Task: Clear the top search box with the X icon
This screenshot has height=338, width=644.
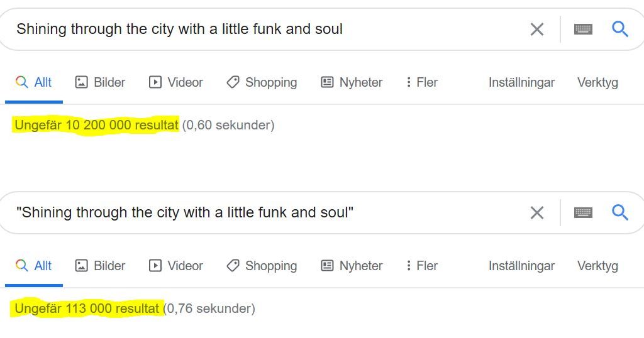Action: pos(537,29)
